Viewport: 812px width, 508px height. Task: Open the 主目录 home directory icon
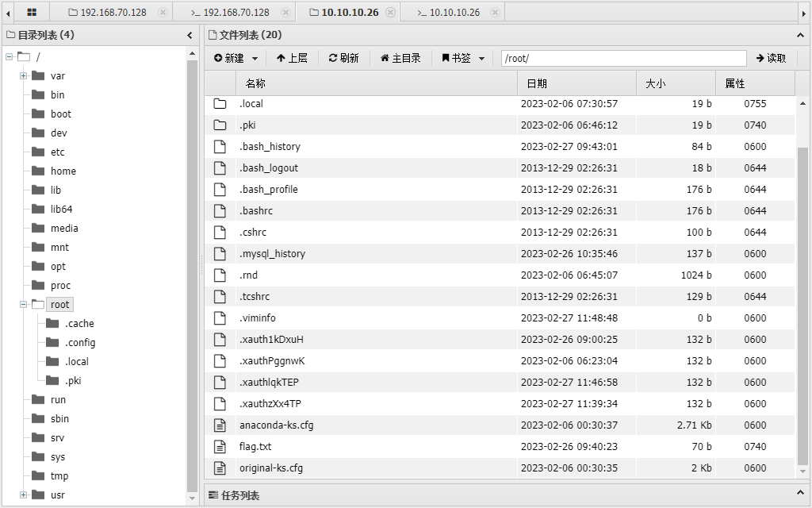(385, 57)
